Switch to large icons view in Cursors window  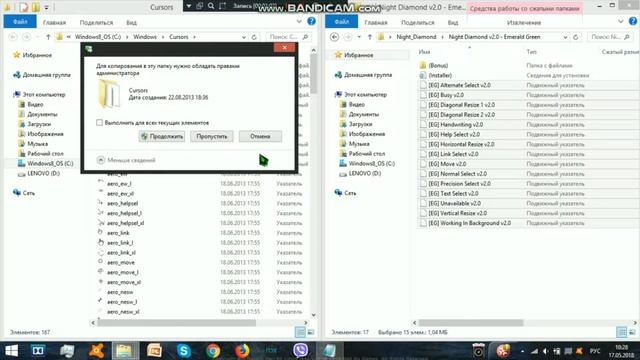point(311,332)
